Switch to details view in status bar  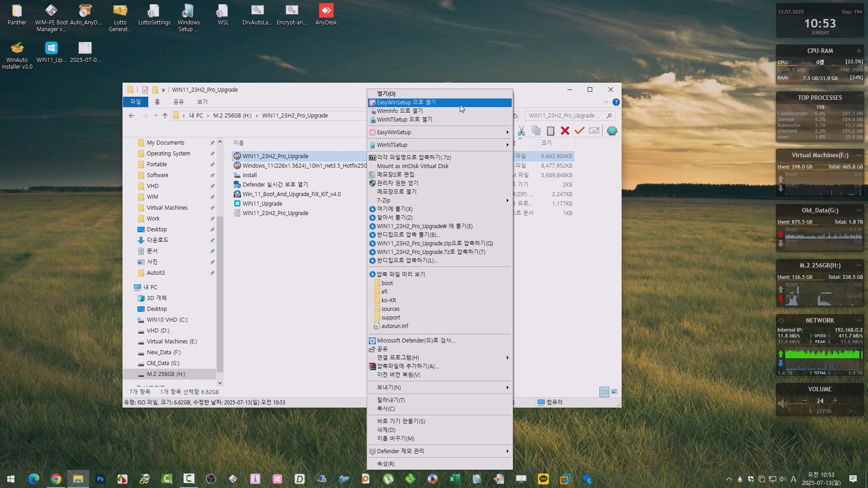click(604, 392)
